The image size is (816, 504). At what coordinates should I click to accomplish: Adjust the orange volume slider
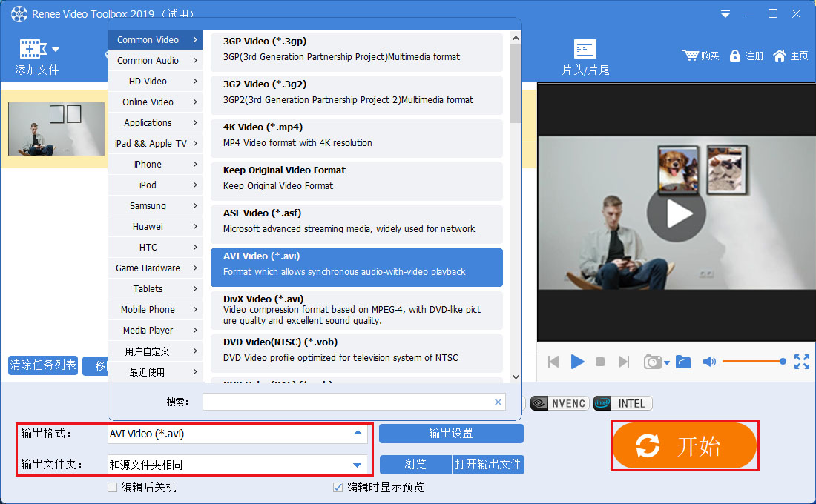(754, 361)
